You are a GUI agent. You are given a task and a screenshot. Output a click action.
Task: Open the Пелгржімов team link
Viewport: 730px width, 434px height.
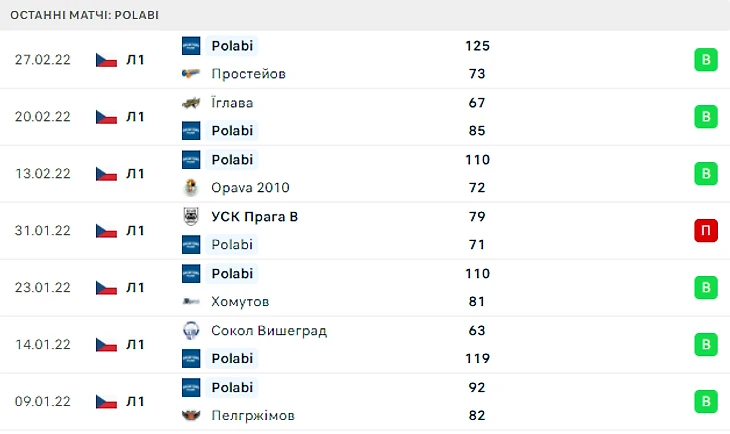click(x=253, y=415)
